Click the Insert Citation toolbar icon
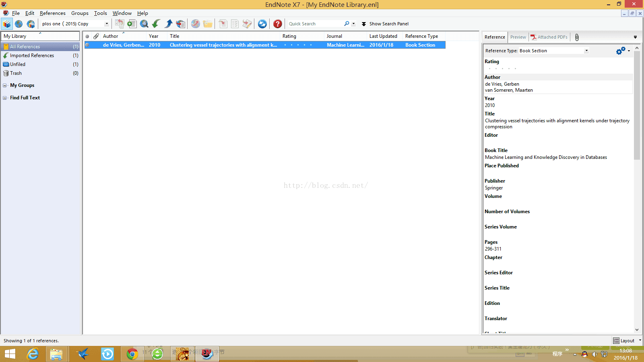This screenshot has height=362, width=644. click(223, 24)
